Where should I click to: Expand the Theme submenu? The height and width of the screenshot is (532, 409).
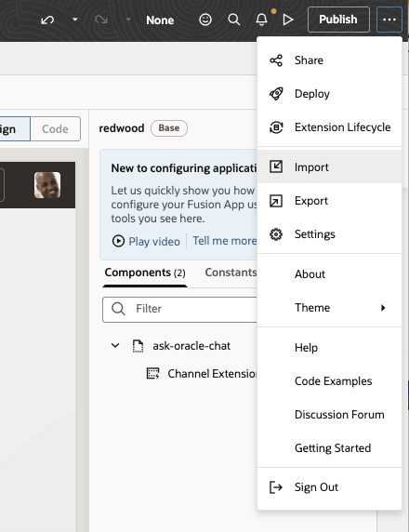329,308
